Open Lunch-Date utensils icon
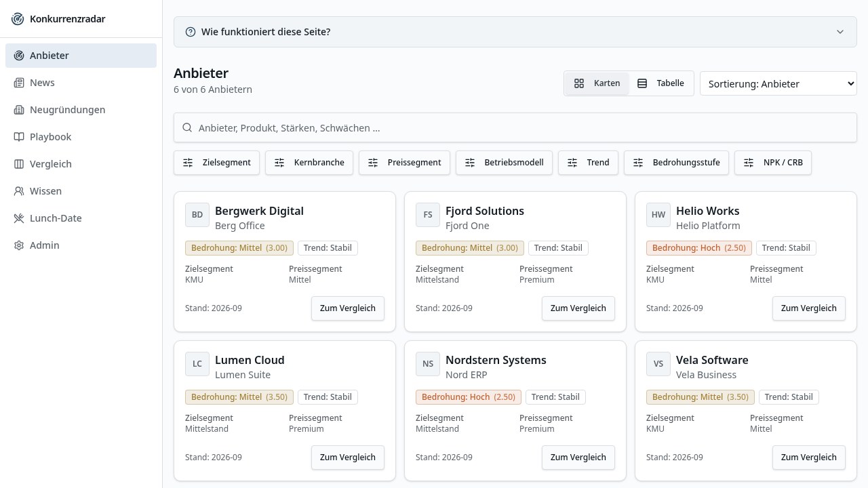Viewport: 868px width, 488px height. (x=19, y=218)
